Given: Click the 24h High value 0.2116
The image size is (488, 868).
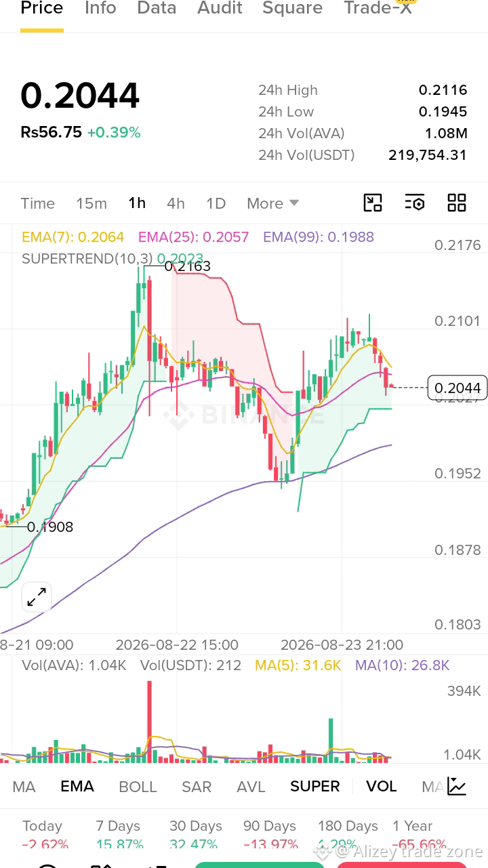Looking at the screenshot, I should [x=443, y=90].
